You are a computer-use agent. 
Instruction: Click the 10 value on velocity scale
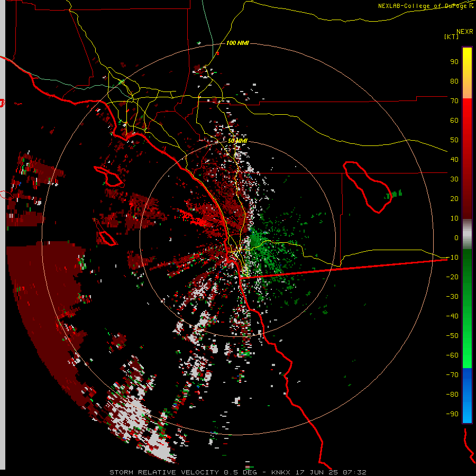pos(454,218)
